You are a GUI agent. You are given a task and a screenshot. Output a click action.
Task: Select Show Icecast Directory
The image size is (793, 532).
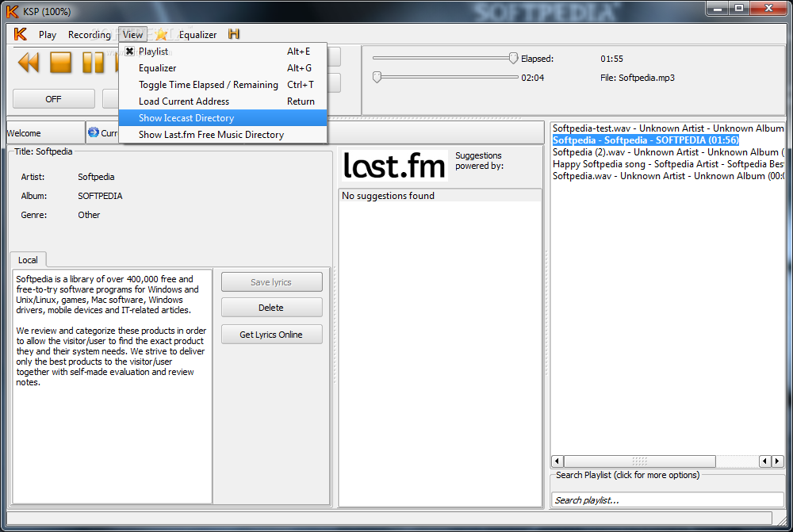(x=223, y=118)
